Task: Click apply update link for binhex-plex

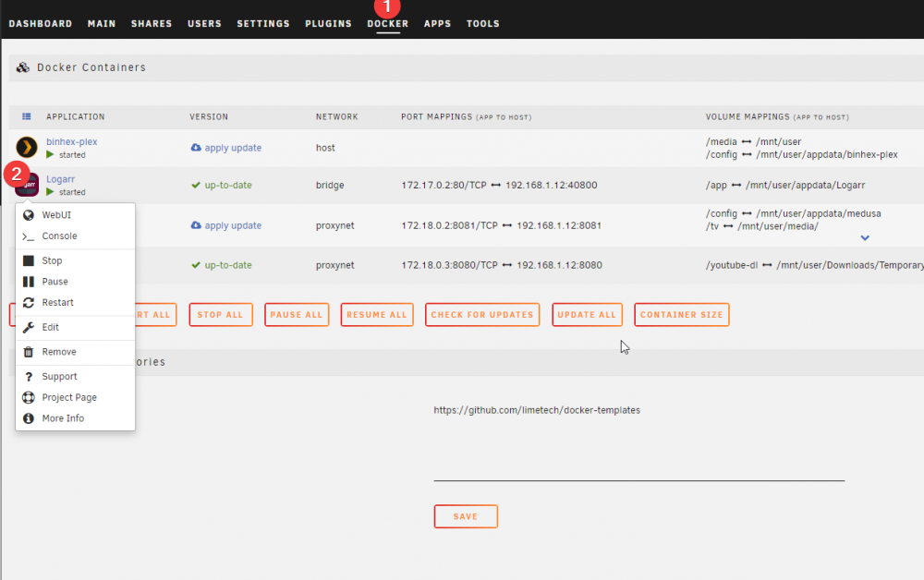Action: coord(233,148)
